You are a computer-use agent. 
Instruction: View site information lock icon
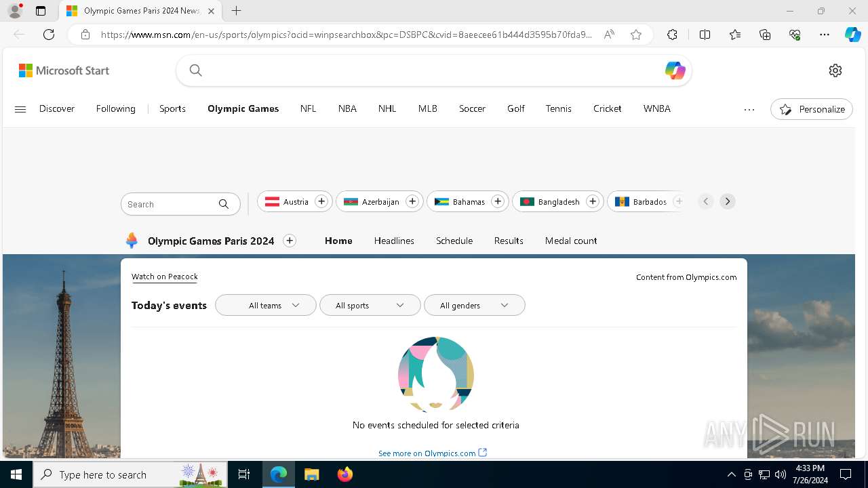click(85, 35)
